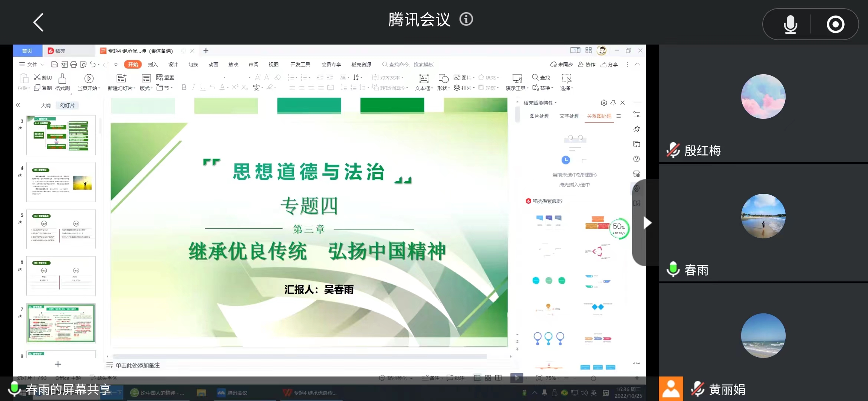The image size is (868, 401).
Task: Tap the Tencent Meeting back arrow
Action: (39, 22)
